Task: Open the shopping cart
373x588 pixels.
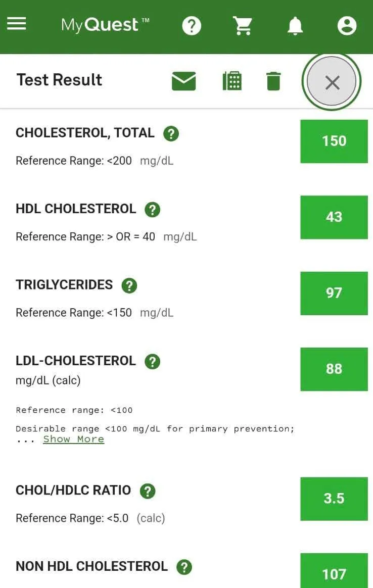Action: click(243, 26)
